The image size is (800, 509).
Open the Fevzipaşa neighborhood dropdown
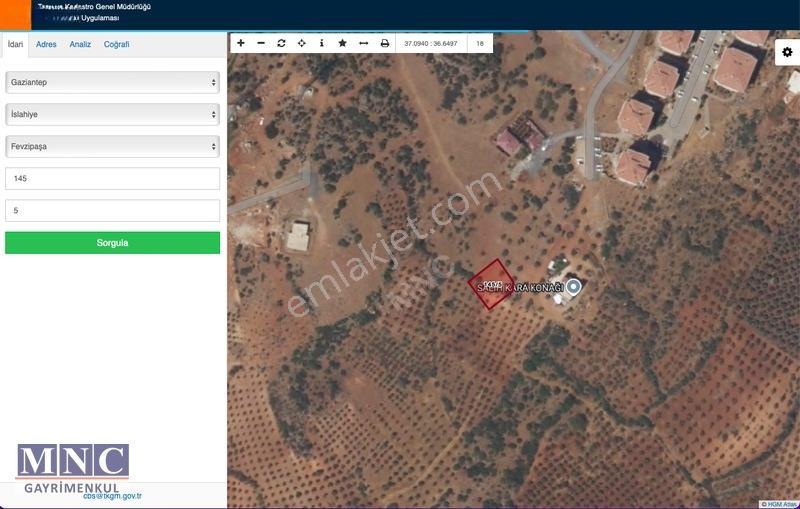[112, 146]
